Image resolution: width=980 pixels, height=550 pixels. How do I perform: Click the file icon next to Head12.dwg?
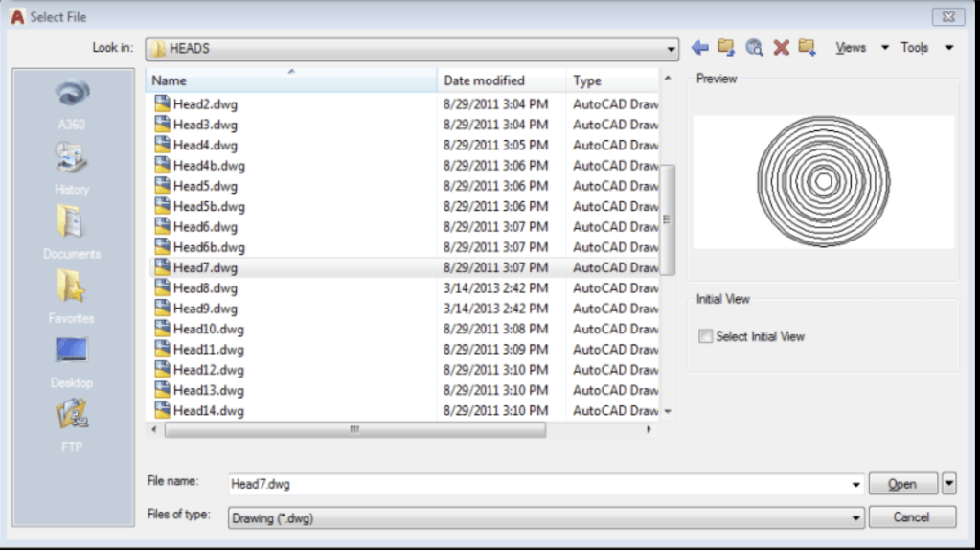click(x=163, y=369)
